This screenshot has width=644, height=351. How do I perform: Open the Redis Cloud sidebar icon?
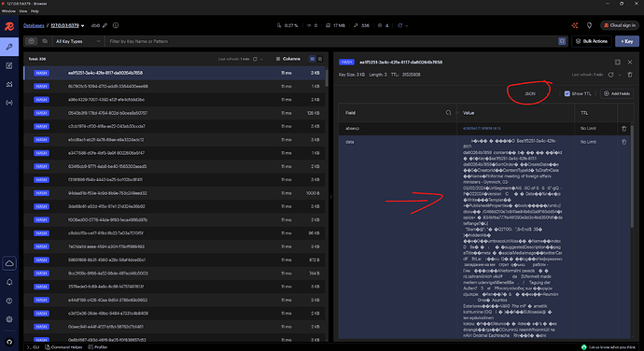click(x=9, y=263)
